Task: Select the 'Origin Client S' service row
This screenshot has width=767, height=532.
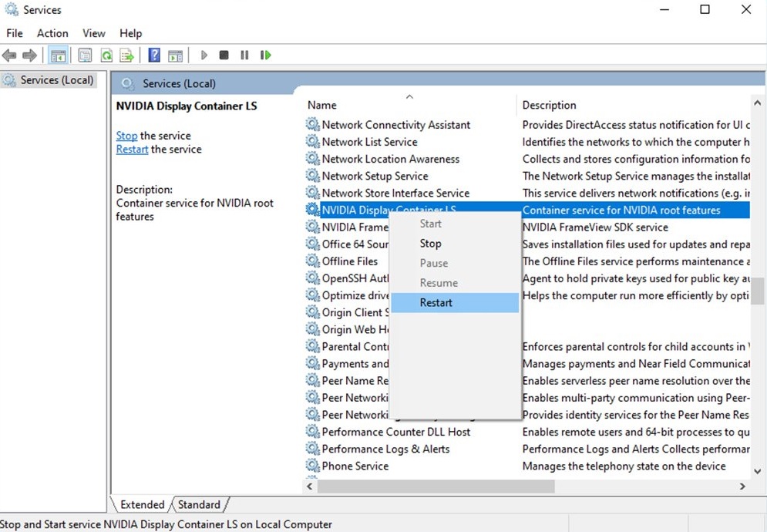Action: pyautogui.click(x=355, y=312)
